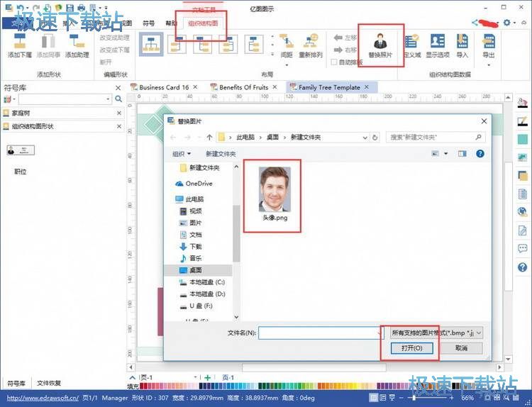Image resolution: width=532 pixels, height=407 pixels.
Task: Close the 组织结构图形状 library row
Action: (119, 126)
